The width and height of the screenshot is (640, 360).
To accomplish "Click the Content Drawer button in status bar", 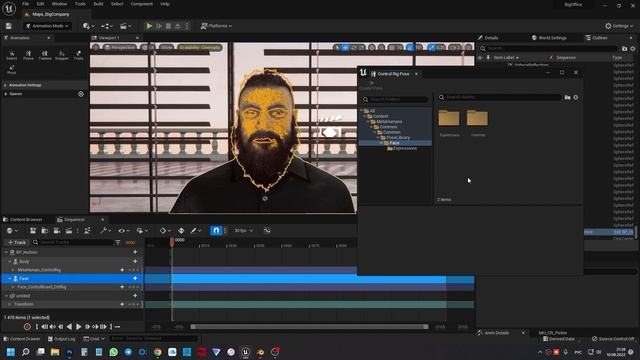I will point(22,339).
